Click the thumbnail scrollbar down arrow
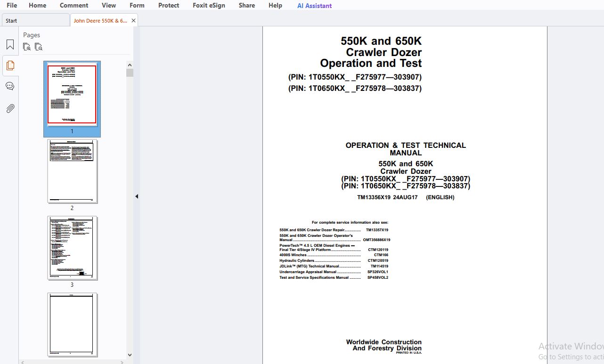 pyautogui.click(x=130, y=356)
